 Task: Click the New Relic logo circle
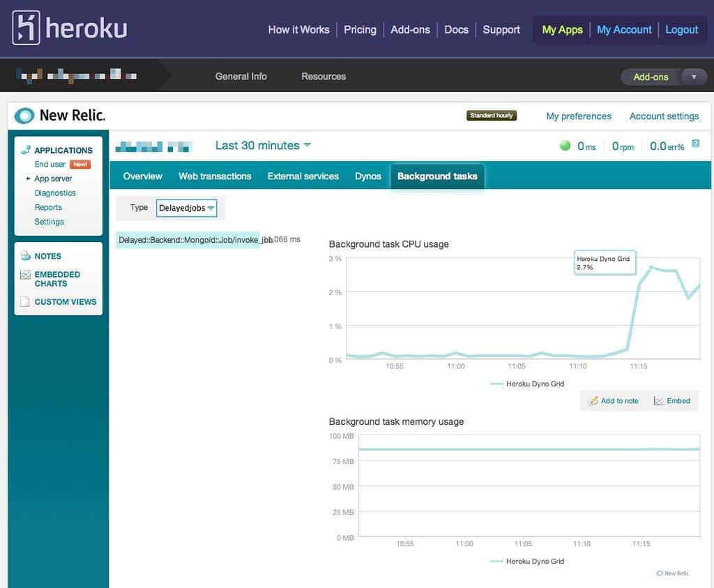coord(24,116)
